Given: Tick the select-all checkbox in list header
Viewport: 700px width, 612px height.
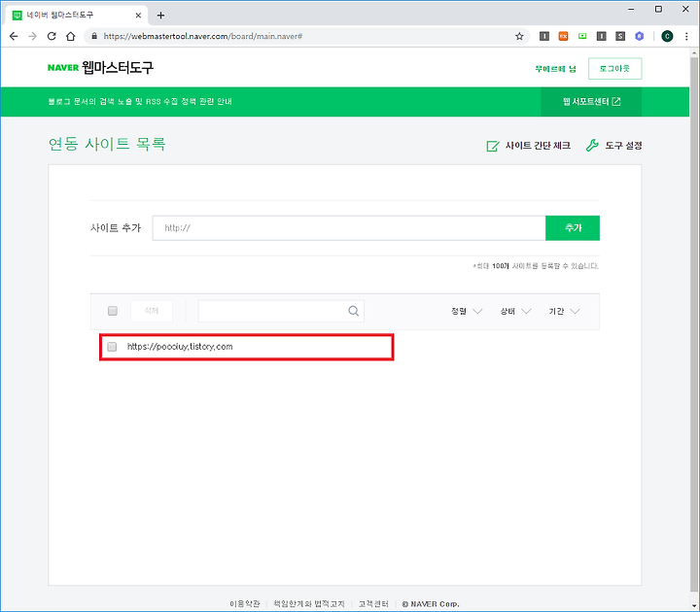Looking at the screenshot, I should 113,311.
